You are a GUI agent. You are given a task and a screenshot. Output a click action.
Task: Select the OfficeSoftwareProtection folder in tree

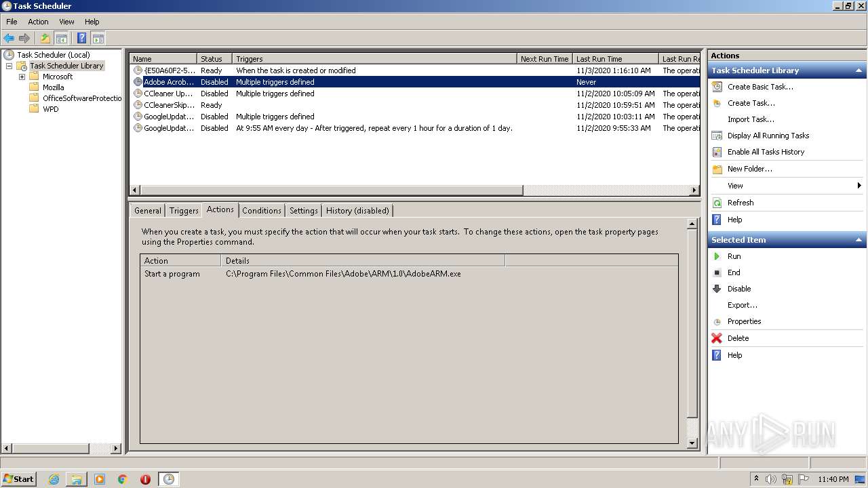click(x=82, y=98)
